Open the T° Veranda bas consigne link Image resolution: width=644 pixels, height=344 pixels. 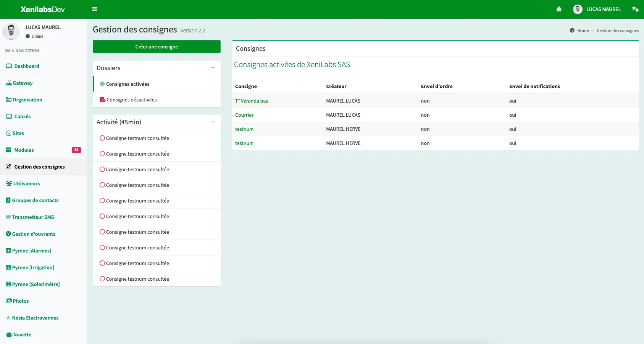tap(252, 101)
